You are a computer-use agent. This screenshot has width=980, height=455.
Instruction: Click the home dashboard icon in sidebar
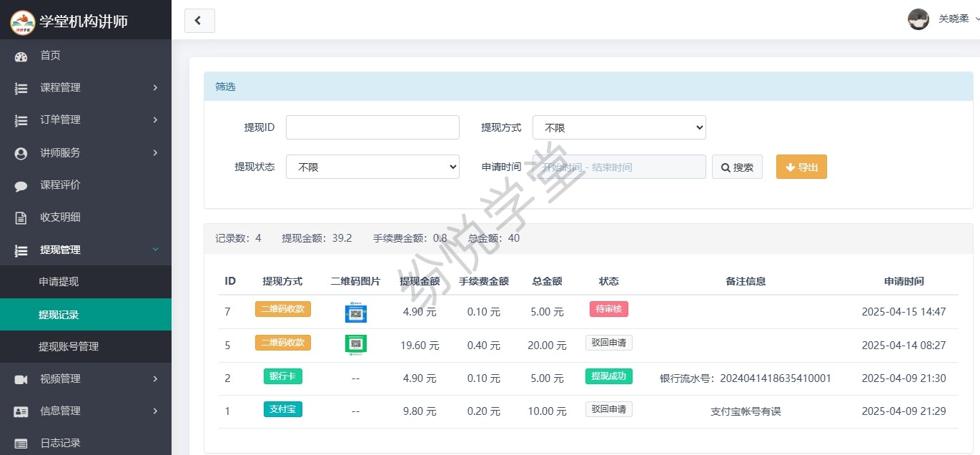(21, 56)
